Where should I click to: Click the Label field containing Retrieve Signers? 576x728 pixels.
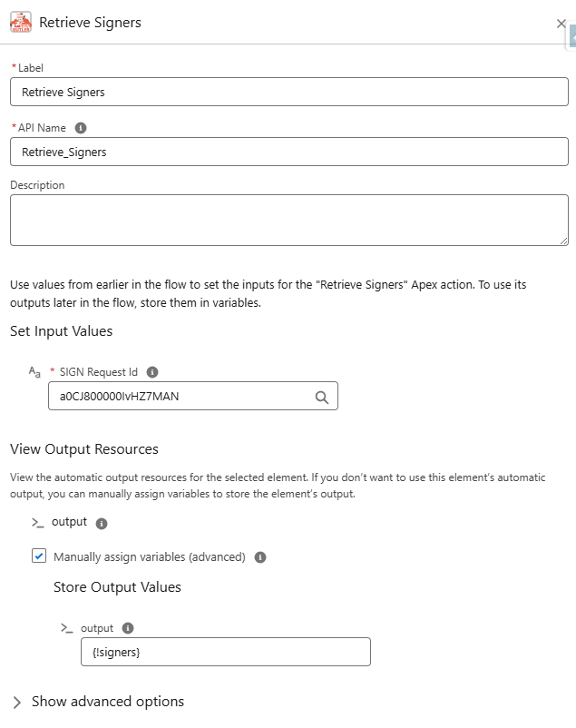point(289,92)
